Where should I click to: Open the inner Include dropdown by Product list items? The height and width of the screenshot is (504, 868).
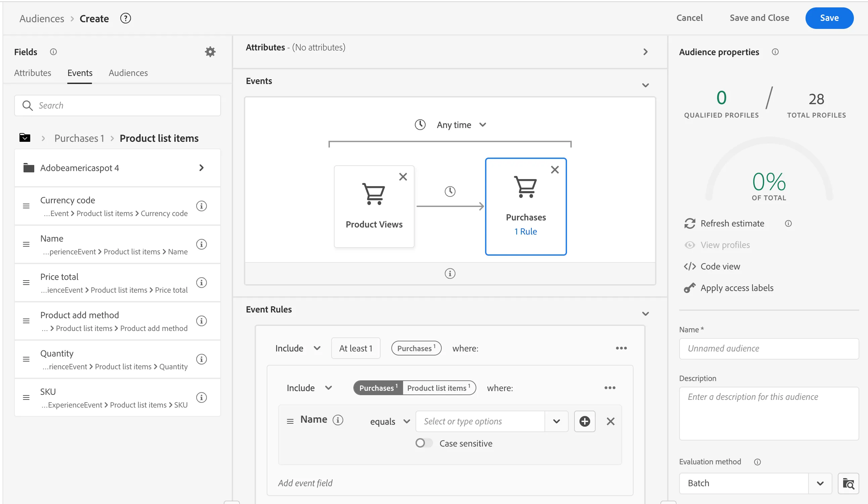(x=309, y=388)
